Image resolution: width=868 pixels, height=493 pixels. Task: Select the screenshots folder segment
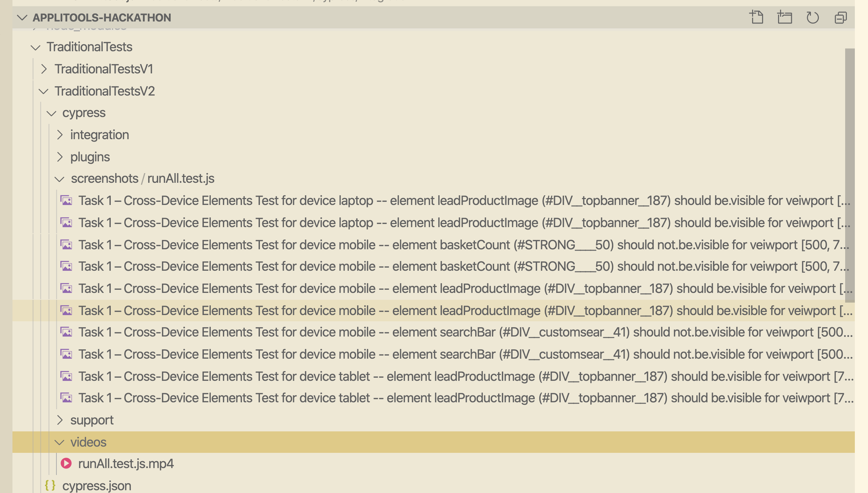click(x=105, y=179)
